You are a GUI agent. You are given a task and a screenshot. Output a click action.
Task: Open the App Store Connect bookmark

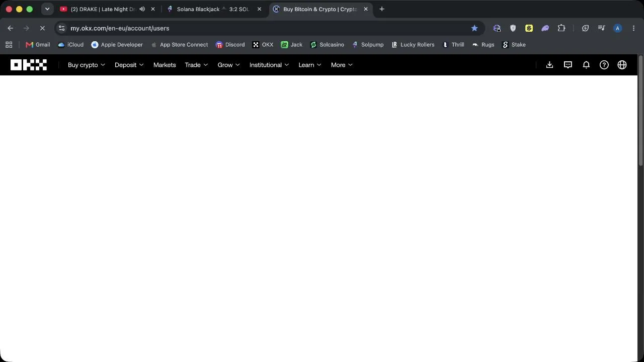click(179, 45)
